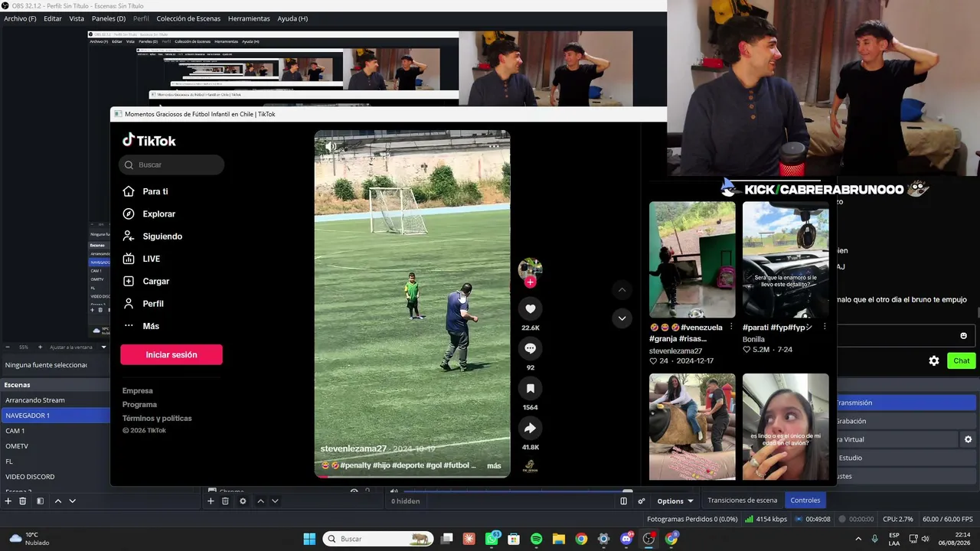
Task: Open options for the #venezuela video card
Action: pyautogui.click(x=731, y=327)
